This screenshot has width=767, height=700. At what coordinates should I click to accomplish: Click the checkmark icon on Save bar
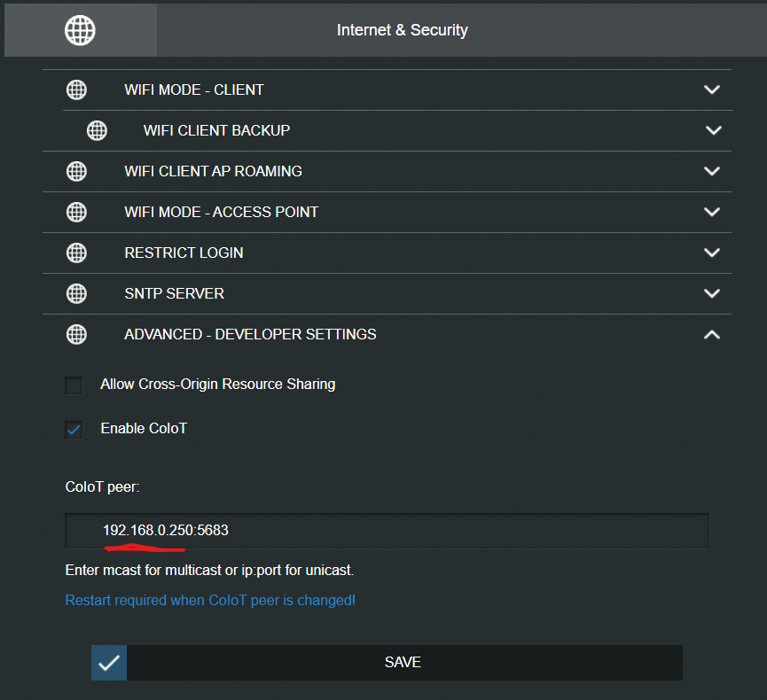[x=109, y=663]
